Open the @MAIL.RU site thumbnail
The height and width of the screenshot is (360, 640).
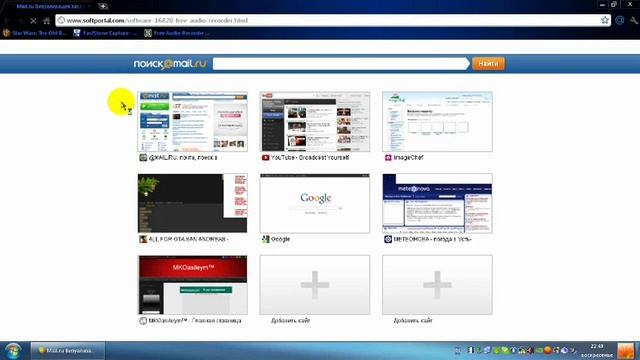[x=193, y=122]
